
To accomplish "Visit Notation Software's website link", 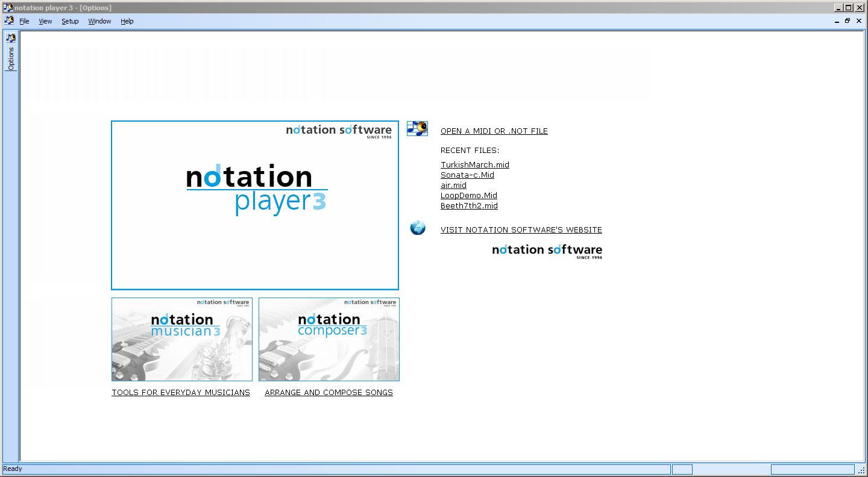I will tap(521, 230).
